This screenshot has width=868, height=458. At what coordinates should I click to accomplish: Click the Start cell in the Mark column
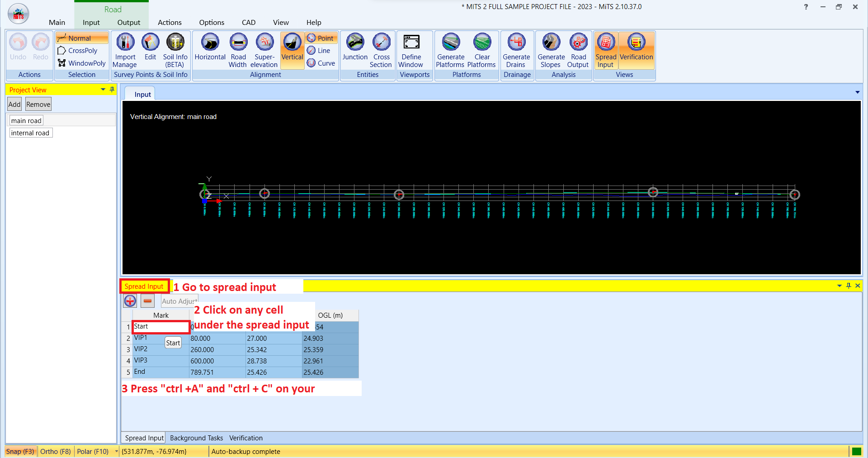[160, 326]
